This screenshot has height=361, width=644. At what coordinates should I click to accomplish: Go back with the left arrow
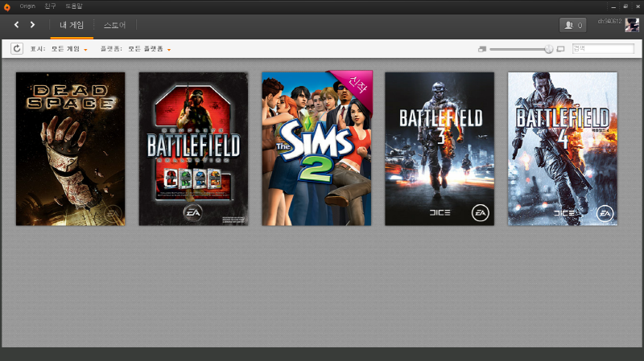pyautogui.click(x=17, y=25)
